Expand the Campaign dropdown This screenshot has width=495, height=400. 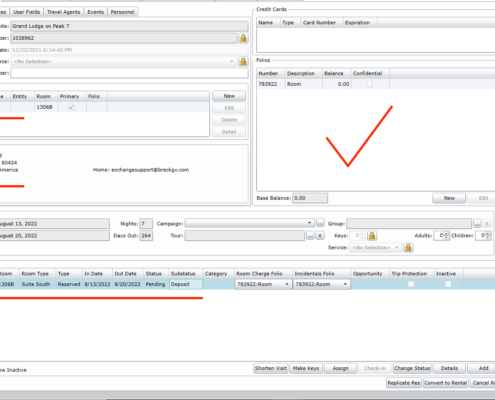[309, 223]
